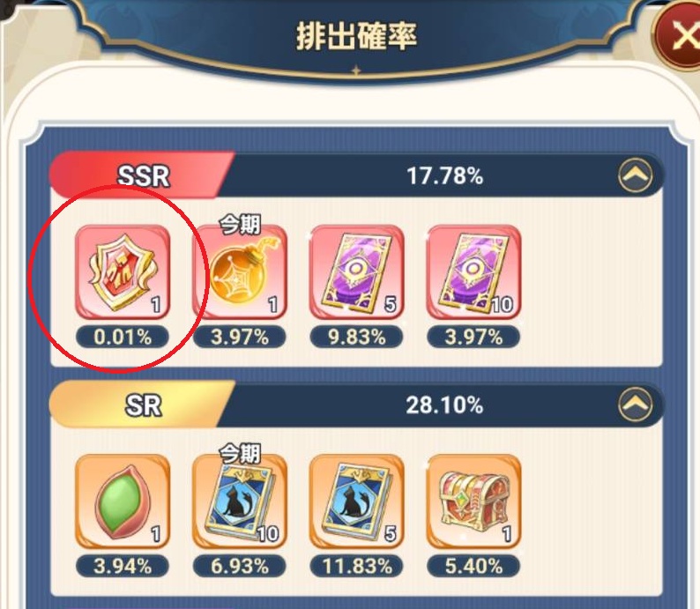The image size is (700, 609).
Task: Close the 排出確率 dialog
Action: 681,35
